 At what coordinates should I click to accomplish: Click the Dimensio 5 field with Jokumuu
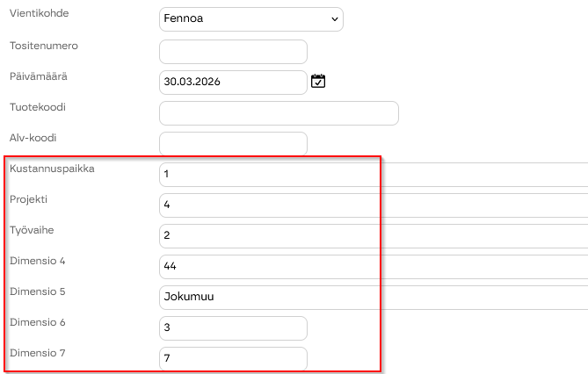click(x=369, y=298)
